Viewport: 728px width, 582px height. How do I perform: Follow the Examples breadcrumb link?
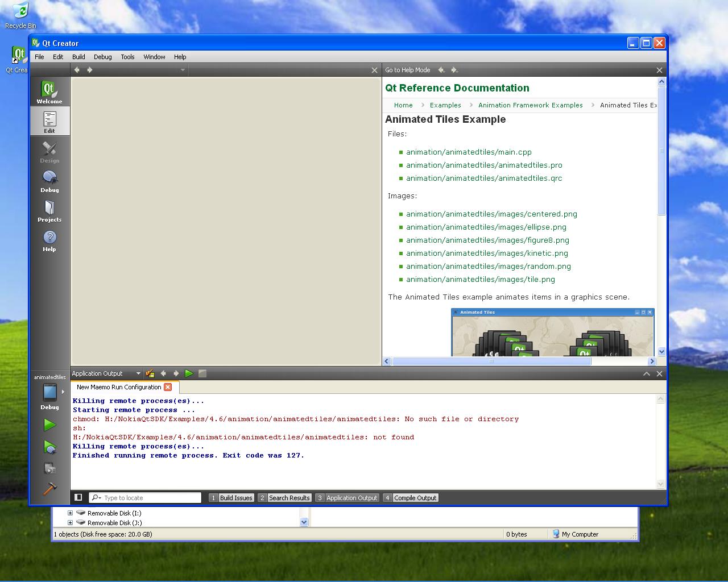[x=445, y=105]
